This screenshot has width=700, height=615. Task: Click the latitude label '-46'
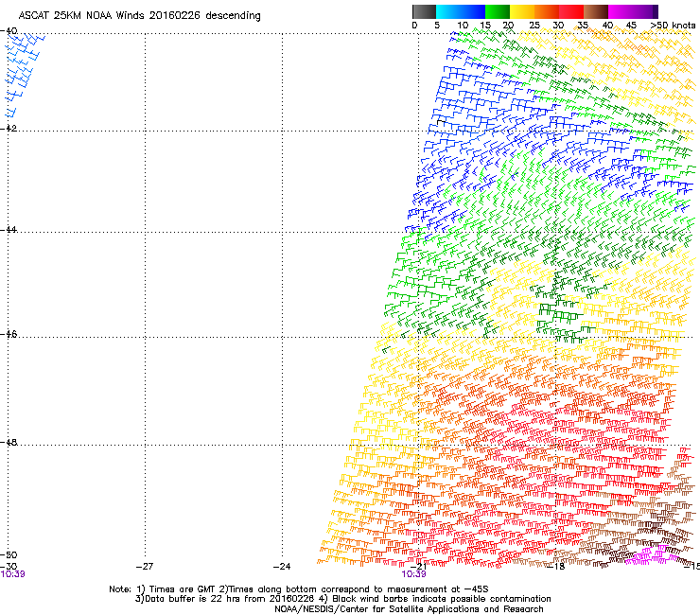tap(9, 334)
